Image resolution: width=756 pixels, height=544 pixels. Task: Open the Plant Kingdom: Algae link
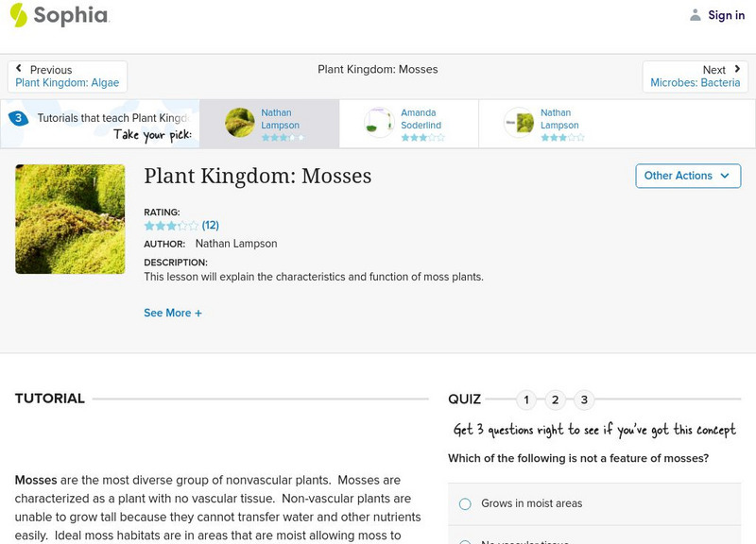67,83
